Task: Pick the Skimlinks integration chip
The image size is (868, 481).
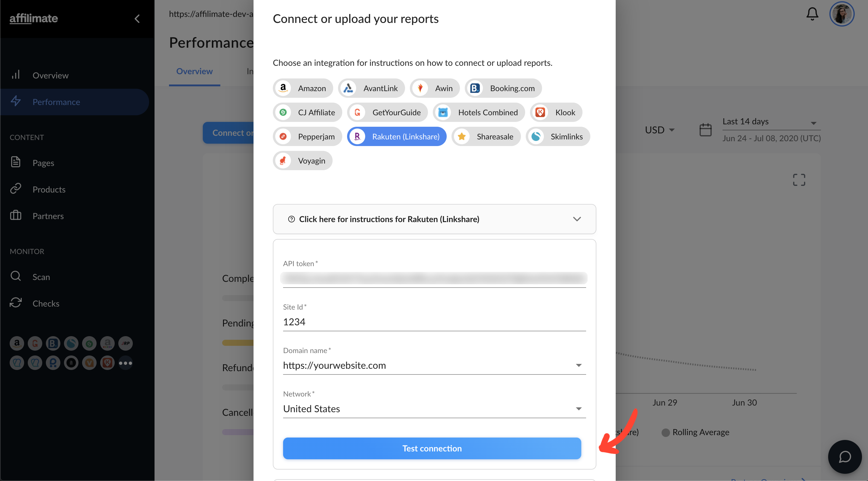Action: pos(558,137)
